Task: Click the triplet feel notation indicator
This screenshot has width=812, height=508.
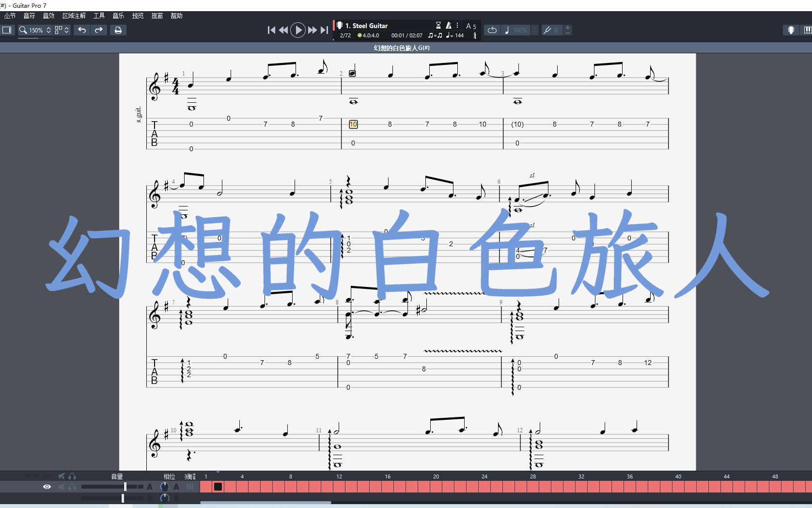Action: [x=435, y=35]
